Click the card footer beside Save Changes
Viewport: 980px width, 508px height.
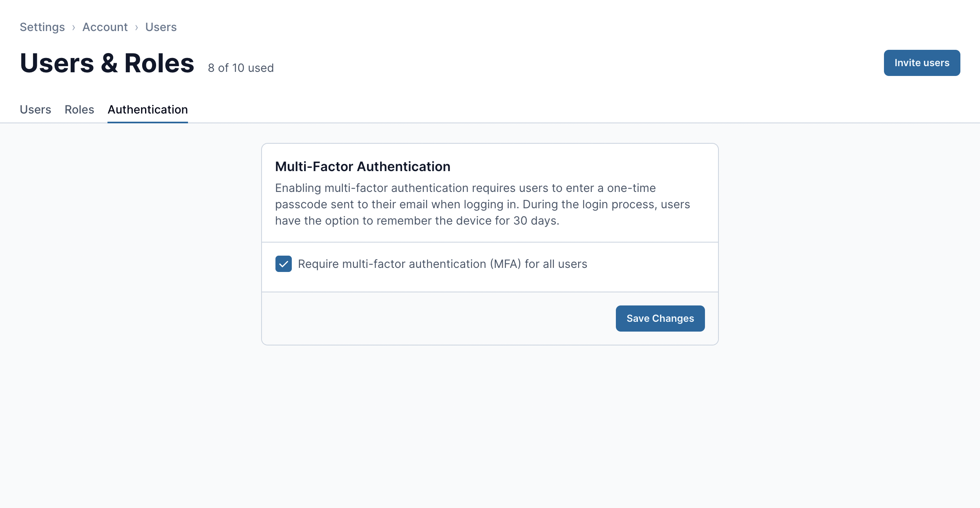point(437,319)
